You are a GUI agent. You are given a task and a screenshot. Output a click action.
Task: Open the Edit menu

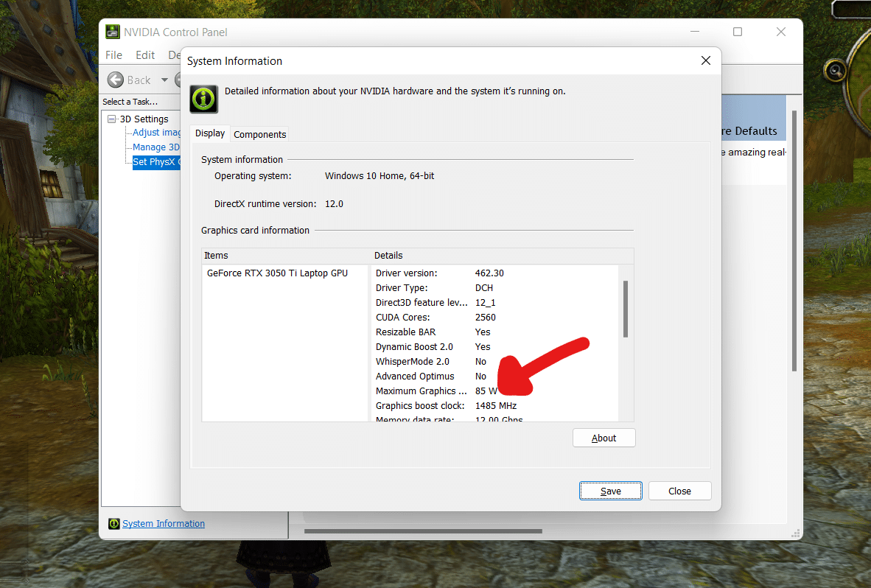[x=145, y=55]
